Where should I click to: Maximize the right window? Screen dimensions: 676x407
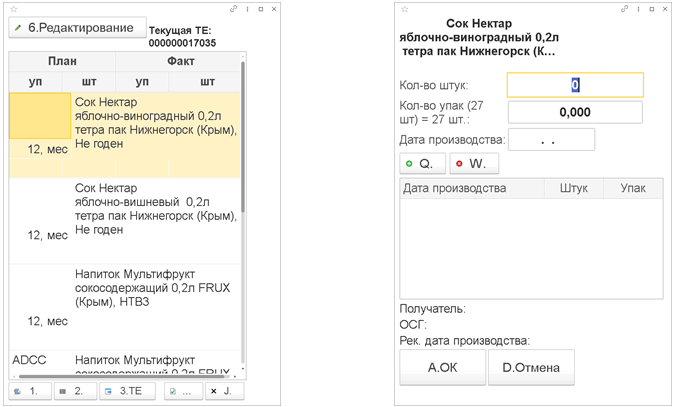pyautogui.click(x=652, y=9)
